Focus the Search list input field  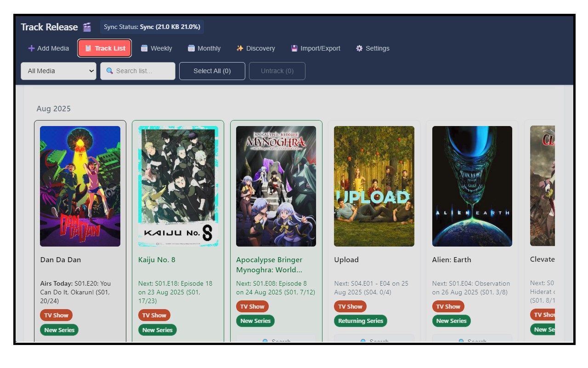[x=138, y=71]
